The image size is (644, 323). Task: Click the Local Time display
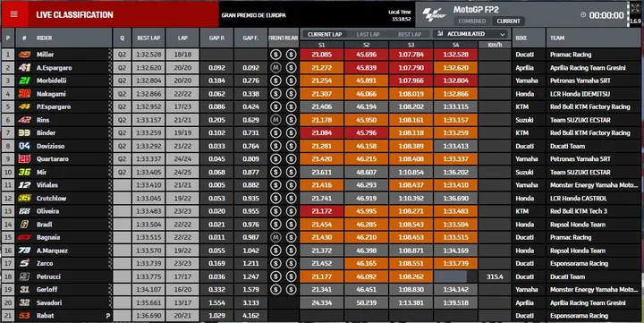coord(400,15)
